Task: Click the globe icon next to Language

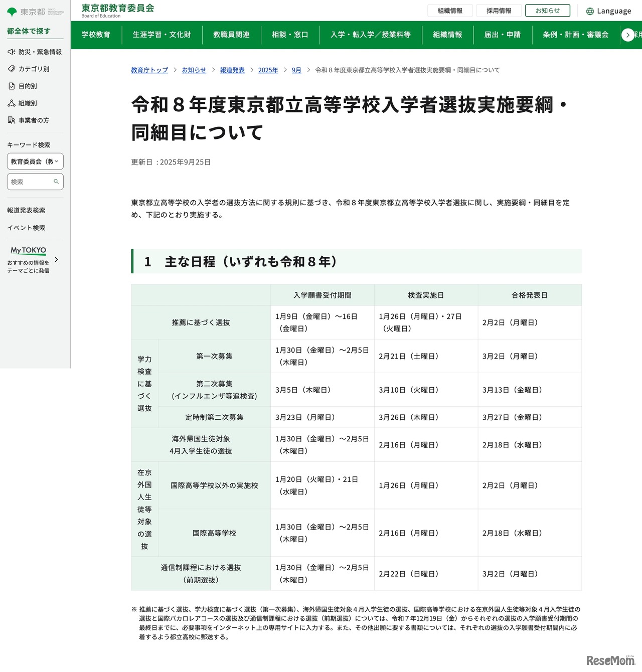Action: [591, 11]
